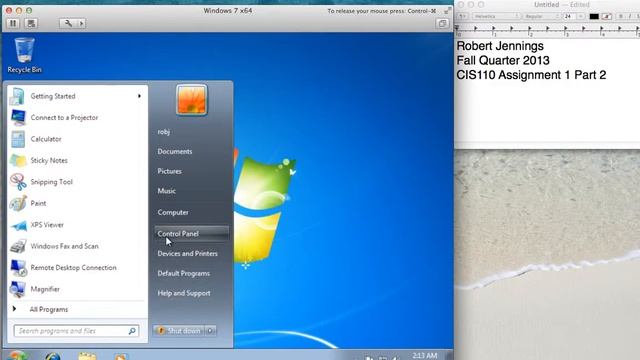Open the Regular typeface dropdown
This screenshot has width=640, height=360.
pyautogui.click(x=542, y=16)
